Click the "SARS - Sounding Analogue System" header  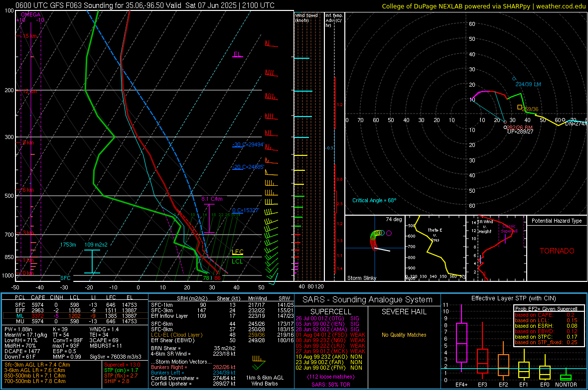(367, 300)
